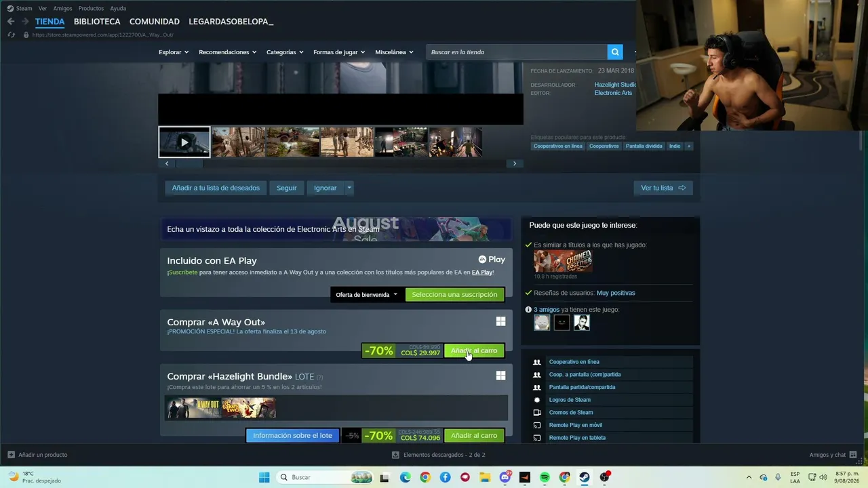Open the Oferta de bienvenida dropdown

pos(367,295)
